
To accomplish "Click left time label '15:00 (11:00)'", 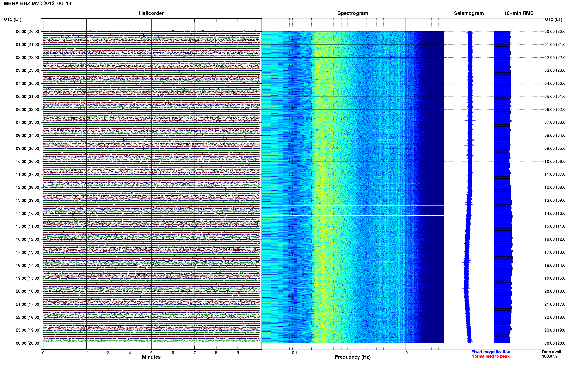I will [28, 226].
